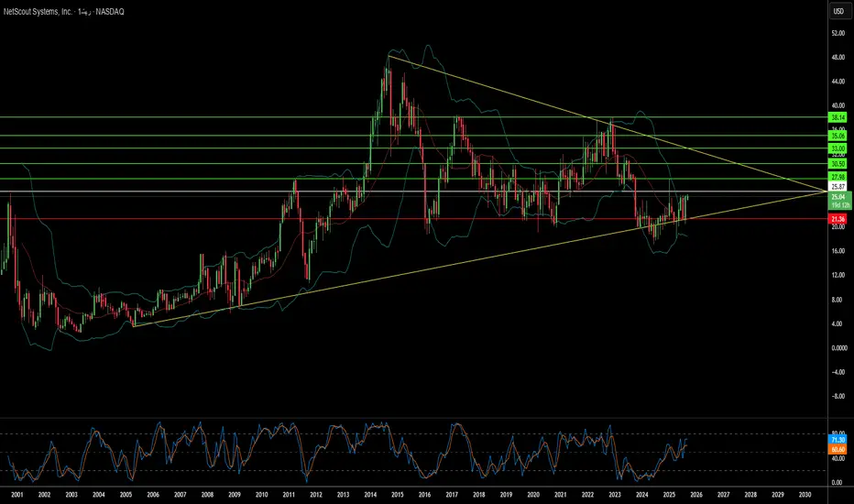This screenshot has width=854, height=504.
Task: Click the green 27.98 price label
Action: coord(838,177)
